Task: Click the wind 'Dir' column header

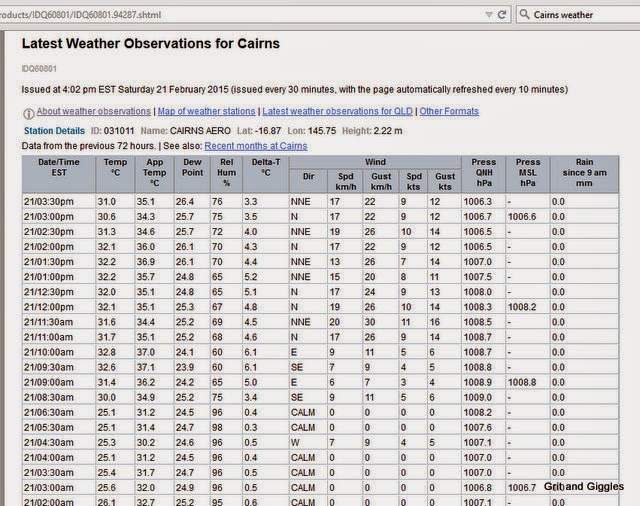Action: click(308, 181)
